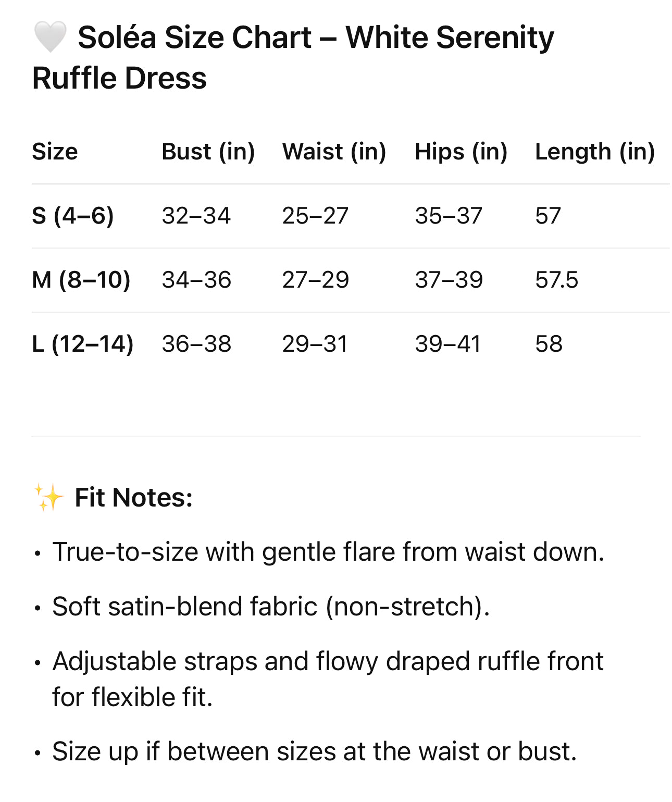
Task: Select the 57.5 length value
Action: coord(556,280)
